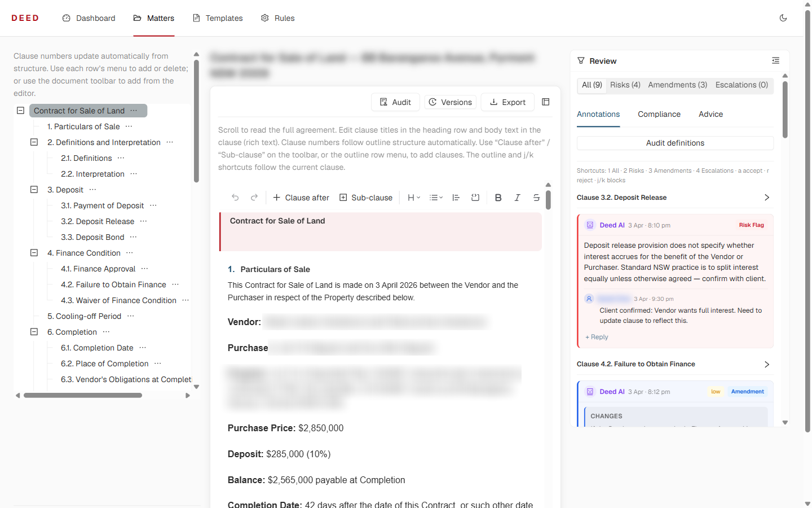
Task: Export the contract document
Action: click(507, 102)
